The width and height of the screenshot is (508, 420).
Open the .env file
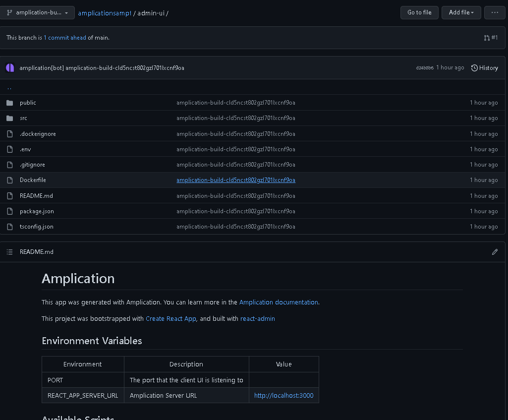coord(25,149)
